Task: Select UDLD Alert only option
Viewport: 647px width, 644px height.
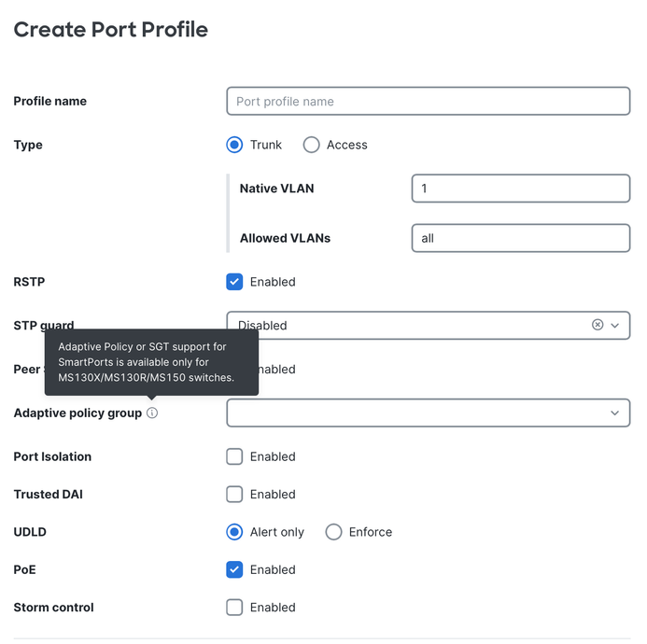Action: [234, 532]
